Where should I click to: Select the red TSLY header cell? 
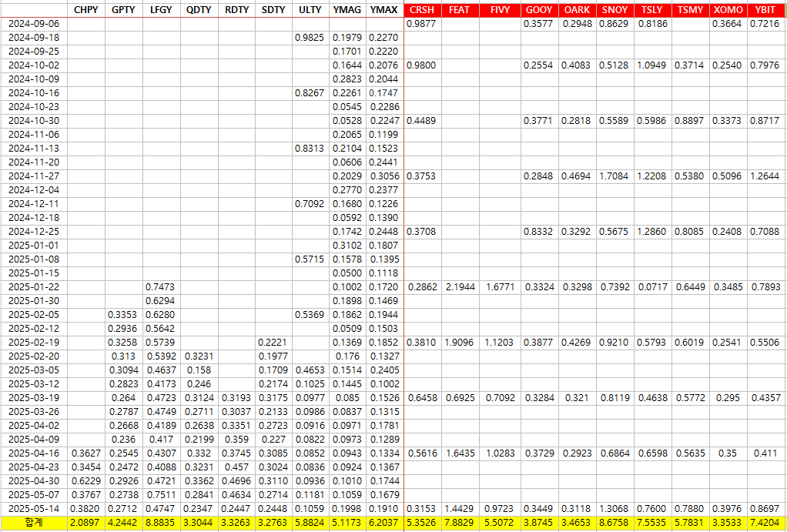coord(652,10)
